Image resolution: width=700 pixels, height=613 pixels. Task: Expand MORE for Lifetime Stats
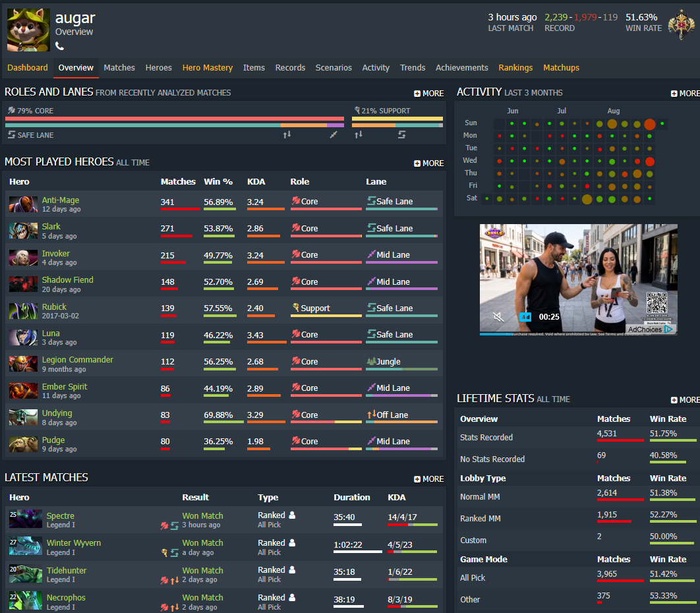pos(685,400)
